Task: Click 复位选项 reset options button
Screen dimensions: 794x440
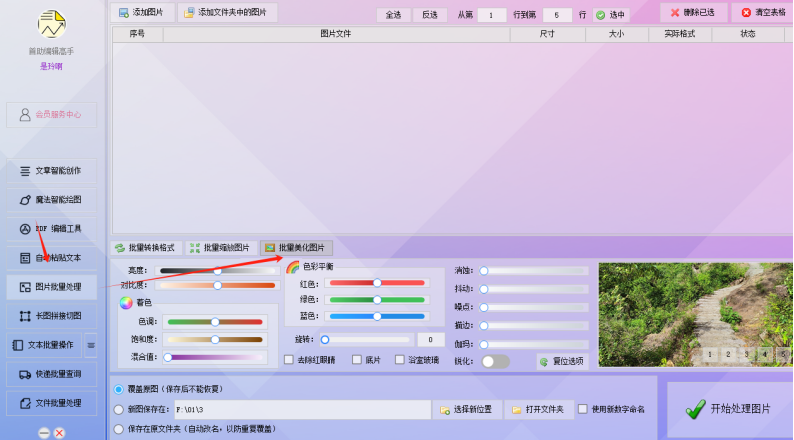Action: (562, 362)
